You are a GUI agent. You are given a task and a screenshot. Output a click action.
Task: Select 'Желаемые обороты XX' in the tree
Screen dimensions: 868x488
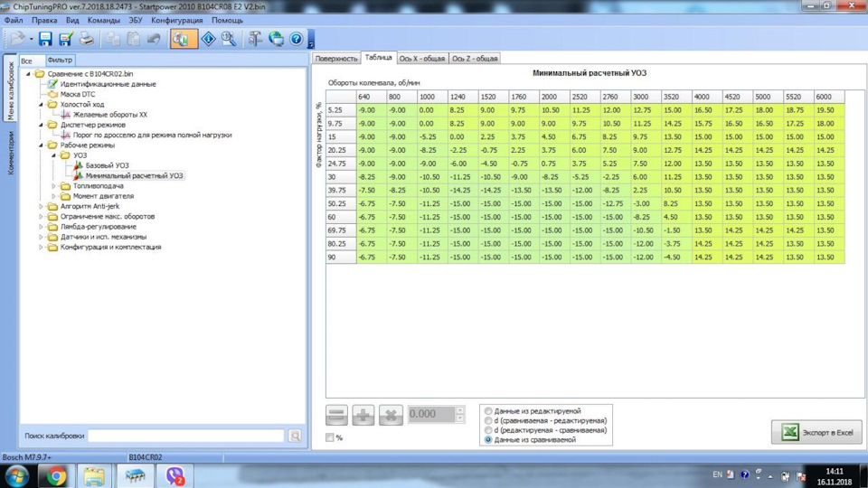pos(110,115)
